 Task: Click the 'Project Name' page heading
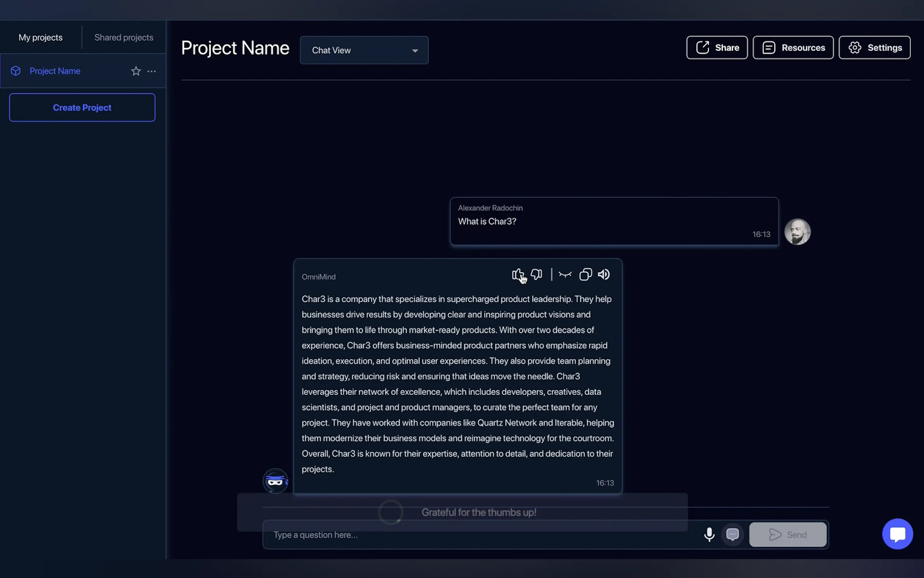[x=235, y=48]
